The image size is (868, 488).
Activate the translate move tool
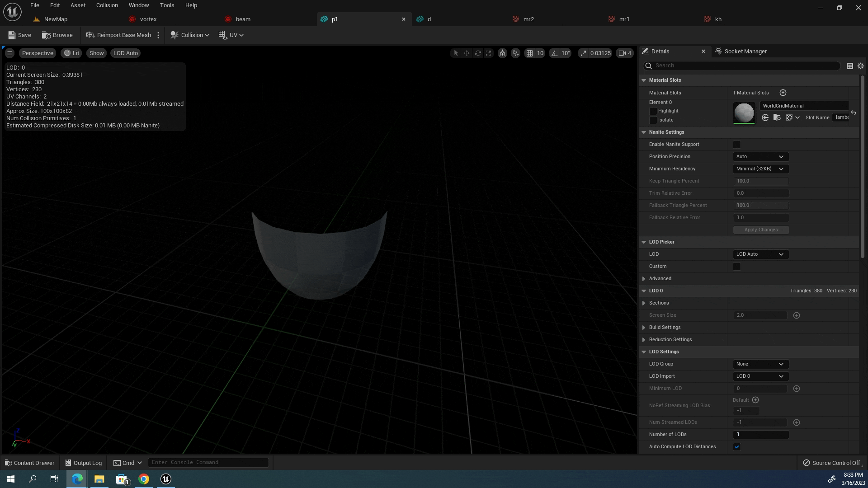[467, 53]
